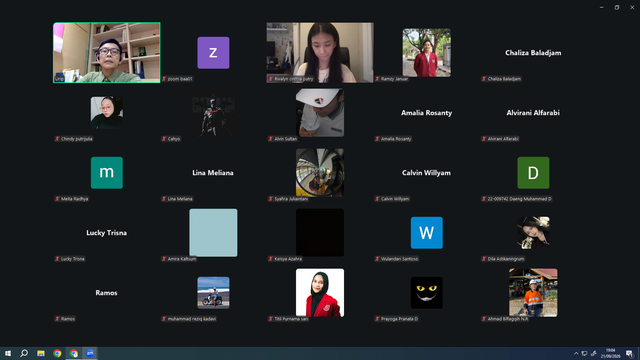
Task: Open taskbar Search
Action: [x=24, y=353]
